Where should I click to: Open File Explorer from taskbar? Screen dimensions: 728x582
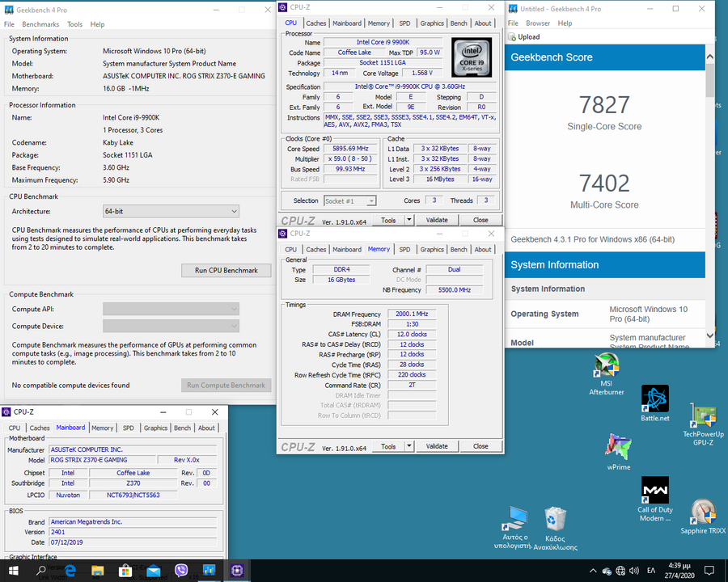tap(98, 571)
